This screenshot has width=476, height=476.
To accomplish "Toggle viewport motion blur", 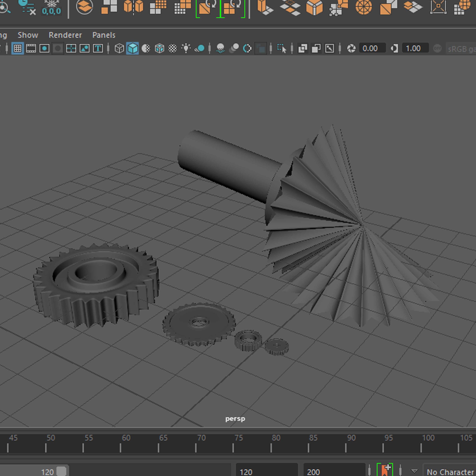I will click(234, 48).
